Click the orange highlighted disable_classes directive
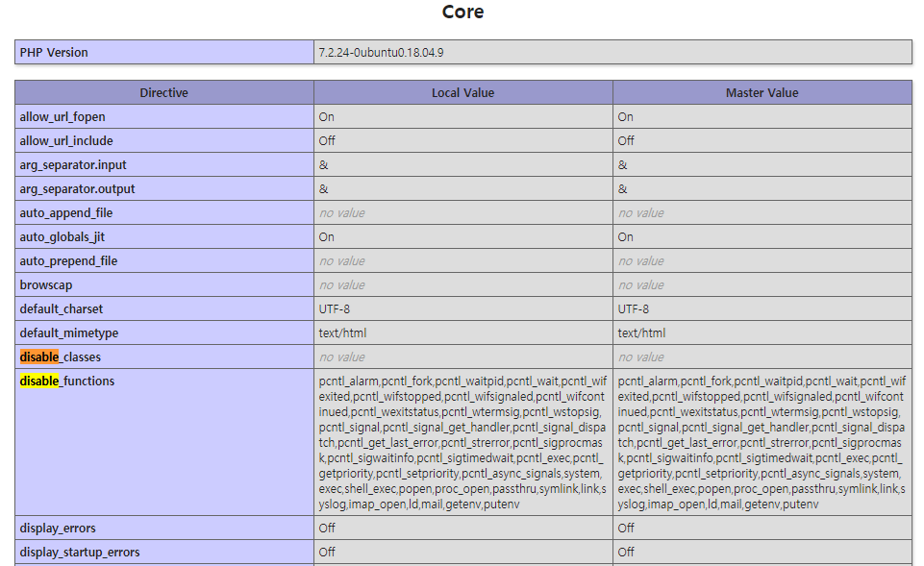This screenshot has width=924, height=566. coord(61,357)
